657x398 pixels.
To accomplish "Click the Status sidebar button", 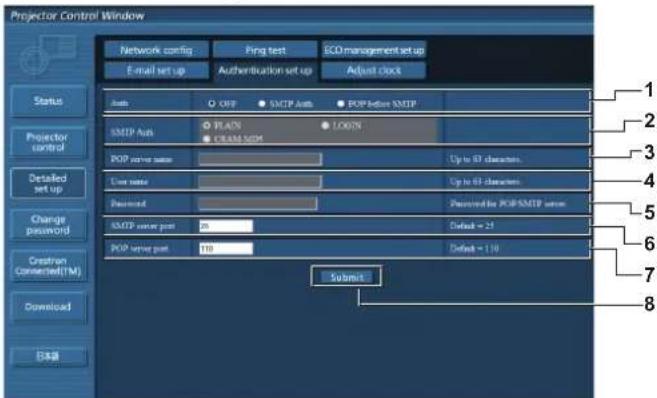I will (x=49, y=101).
